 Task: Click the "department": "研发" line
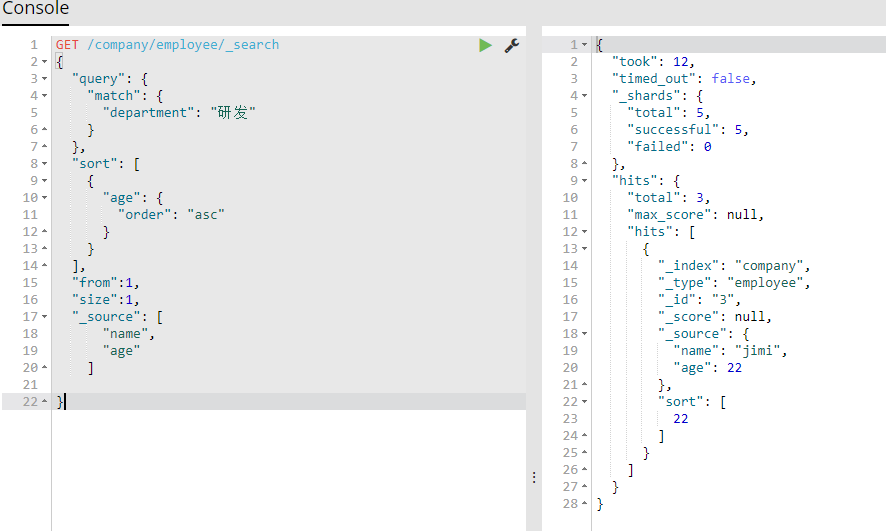179,112
